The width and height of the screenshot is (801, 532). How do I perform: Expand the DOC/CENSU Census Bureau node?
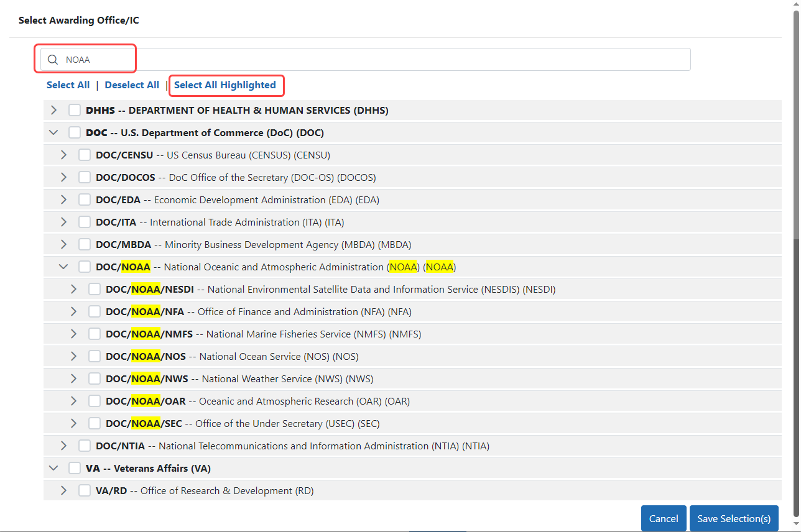click(63, 155)
